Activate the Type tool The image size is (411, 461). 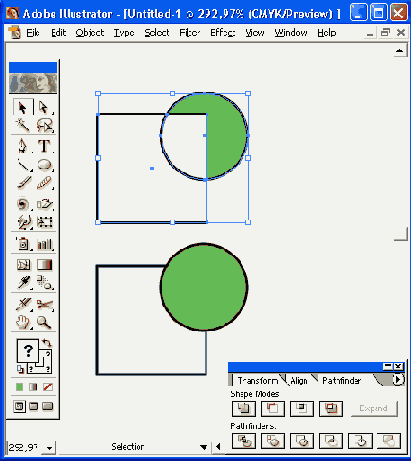[x=44, y=146]
